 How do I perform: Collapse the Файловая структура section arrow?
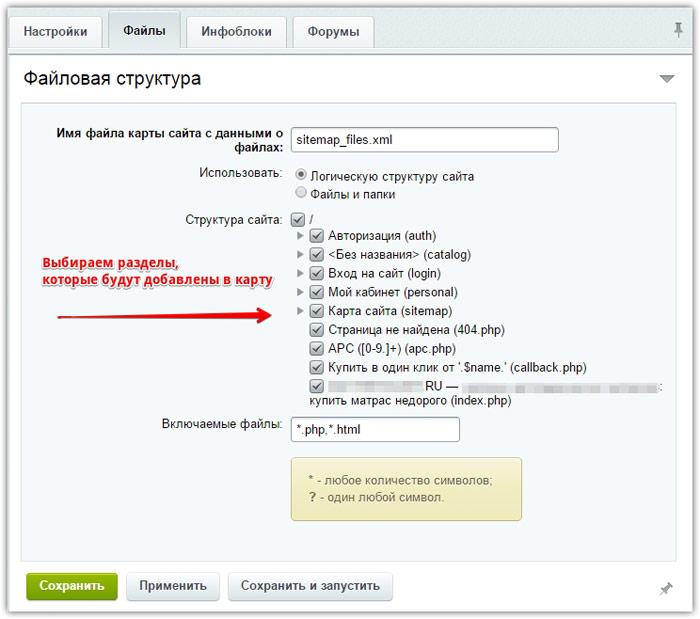(x=667, y=79)
